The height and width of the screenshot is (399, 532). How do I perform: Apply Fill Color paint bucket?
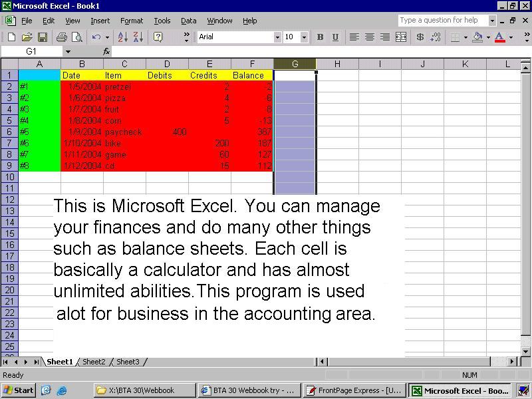[x=477, y=37]
